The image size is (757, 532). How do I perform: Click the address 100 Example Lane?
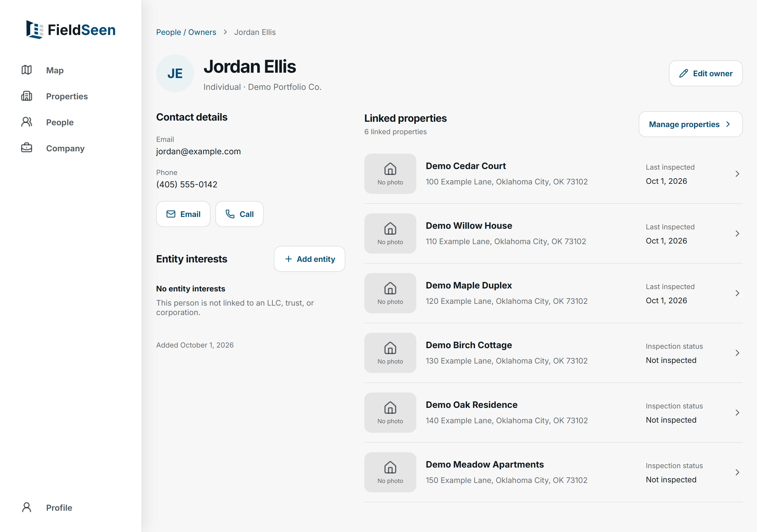(x=507, y=181)
